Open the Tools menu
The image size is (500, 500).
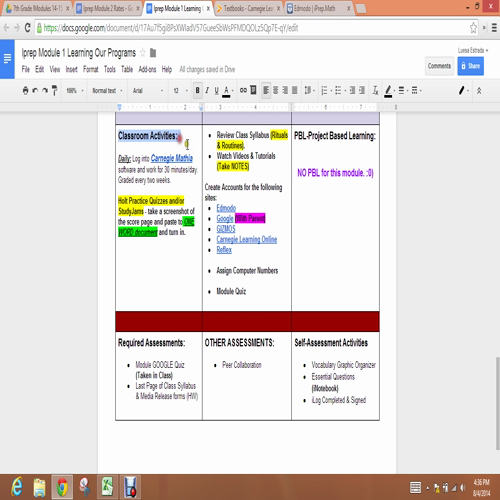click(110, 69)
